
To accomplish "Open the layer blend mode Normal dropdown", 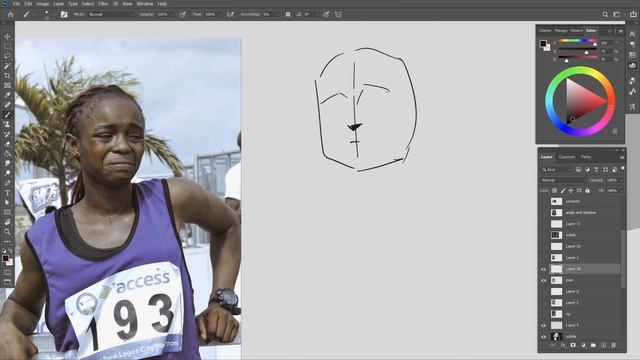I will tap(563, 180).
